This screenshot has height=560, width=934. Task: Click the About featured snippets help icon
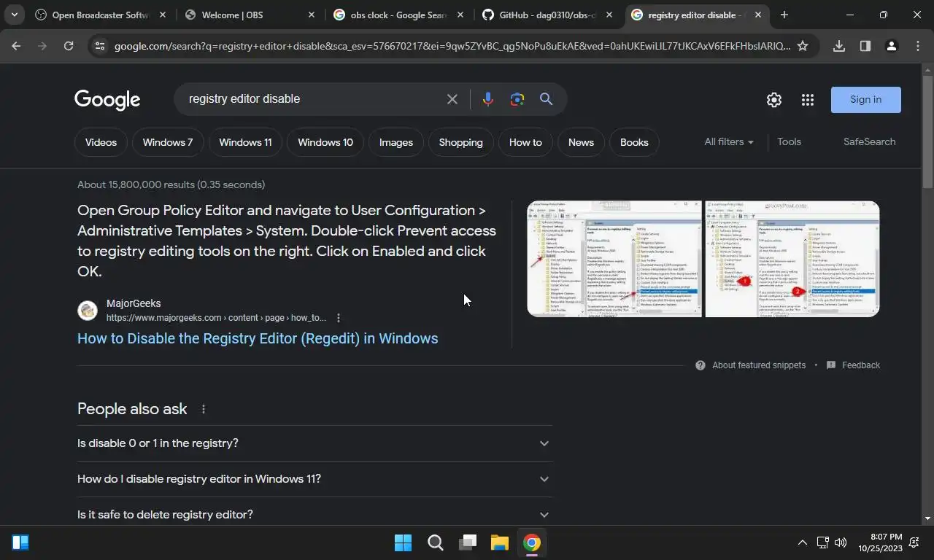click(700, 365)
